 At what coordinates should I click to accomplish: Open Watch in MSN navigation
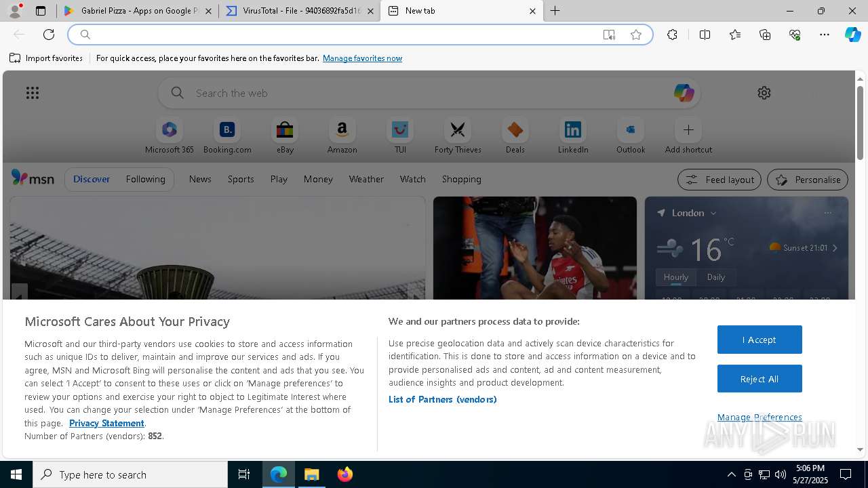(413, 179)
